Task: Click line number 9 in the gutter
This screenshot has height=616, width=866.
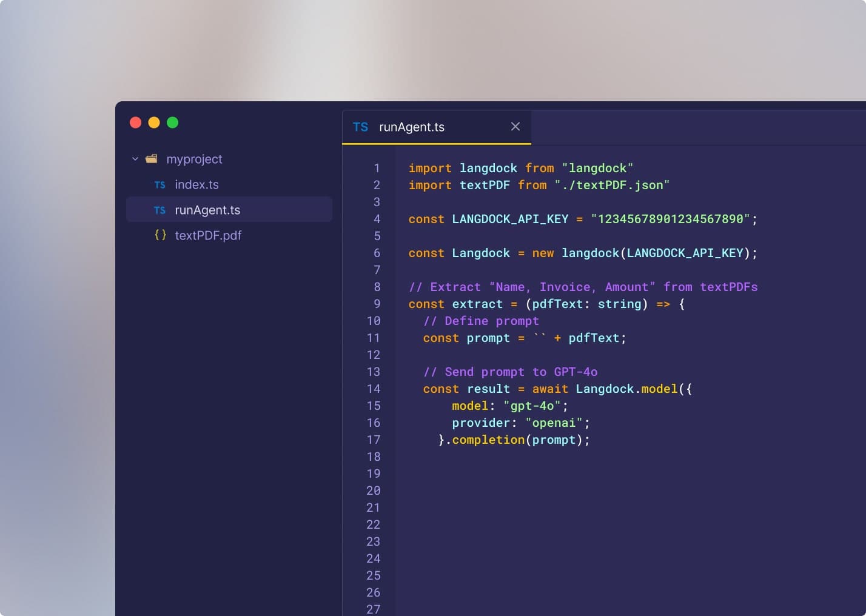Action: [377, 304]
